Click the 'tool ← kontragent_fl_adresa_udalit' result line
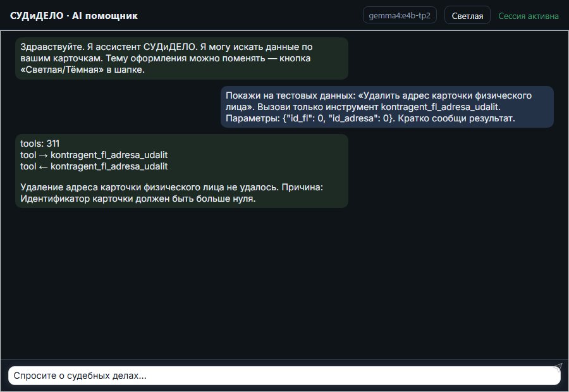The image size is (569, 392). [x=94, y=166]
